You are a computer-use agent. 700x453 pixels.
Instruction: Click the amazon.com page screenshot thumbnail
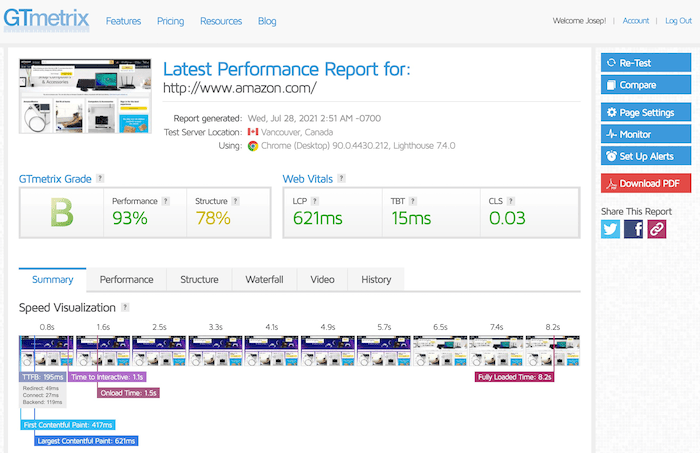(85, 96)
